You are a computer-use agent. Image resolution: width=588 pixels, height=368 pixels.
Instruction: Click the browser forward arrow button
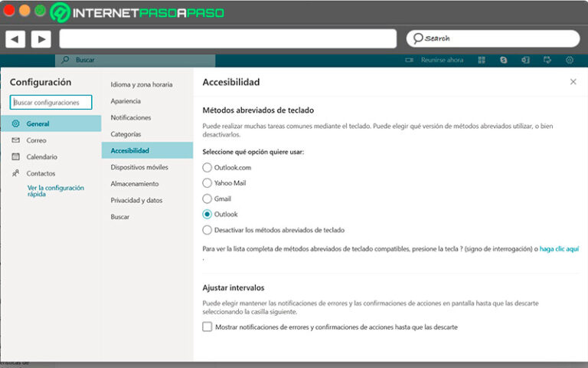tap(41, 39)
